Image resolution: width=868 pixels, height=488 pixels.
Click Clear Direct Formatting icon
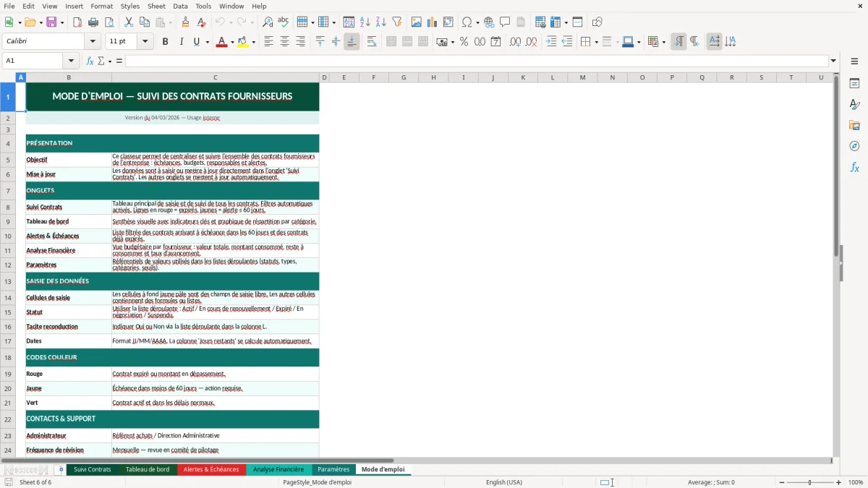click(201, 22)
